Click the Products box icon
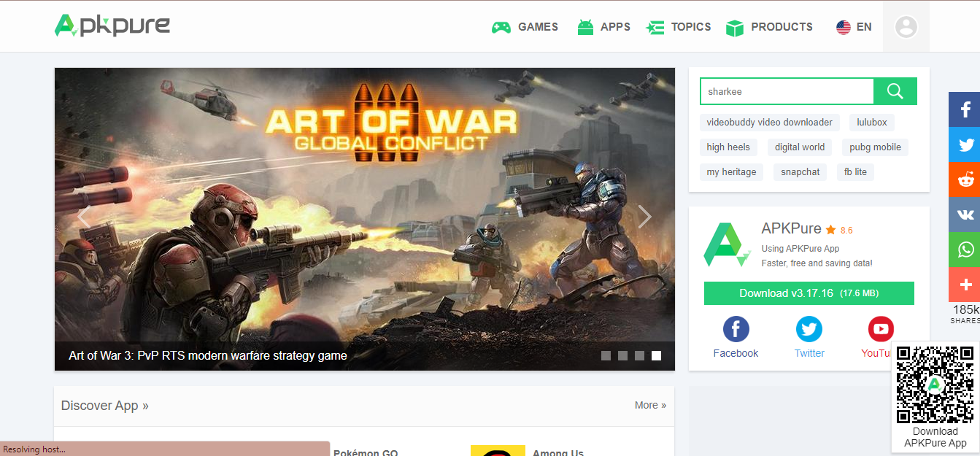The height and width of the screenshot is (456, 980). coord(735,27)
